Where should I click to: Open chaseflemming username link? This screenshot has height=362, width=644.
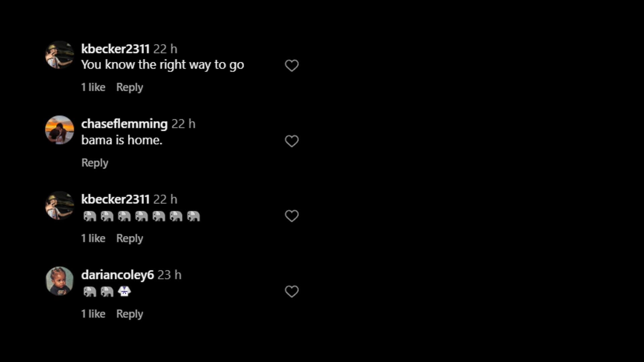pyautogui.click(x=124, y=124)
